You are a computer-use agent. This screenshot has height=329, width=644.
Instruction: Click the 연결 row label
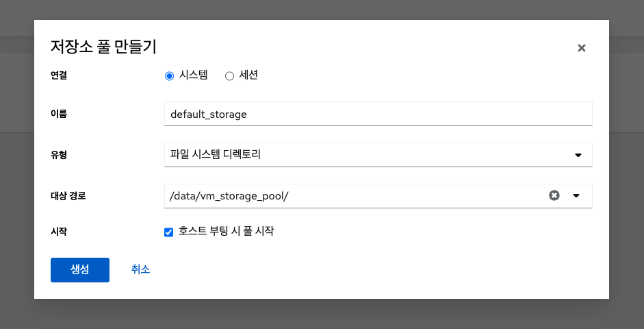click(x=59, y=75)
